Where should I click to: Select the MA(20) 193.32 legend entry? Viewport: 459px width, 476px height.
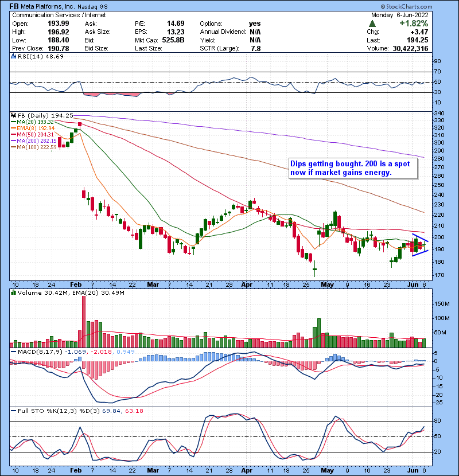pyautogui.click(x=32, y=122)
